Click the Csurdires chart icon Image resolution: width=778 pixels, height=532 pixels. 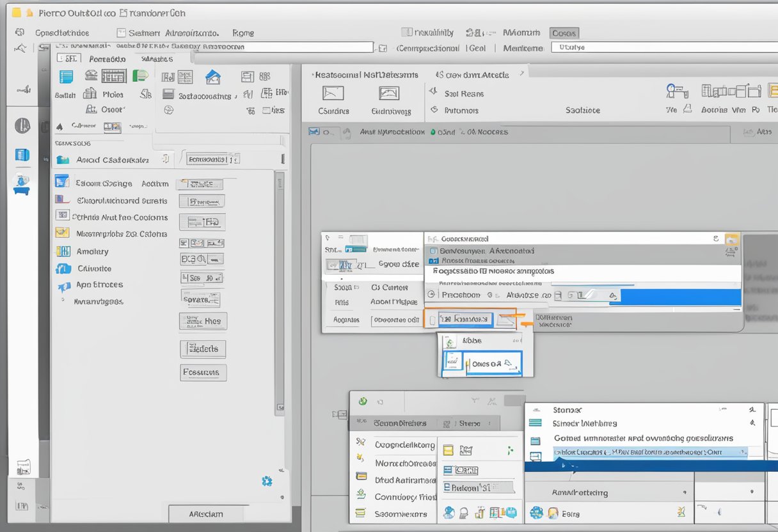click(x=333, y=94)
